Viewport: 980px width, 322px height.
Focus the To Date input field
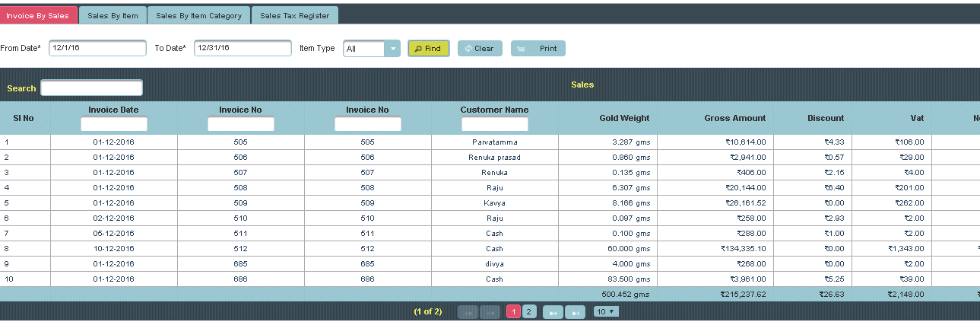click(243, 48)
